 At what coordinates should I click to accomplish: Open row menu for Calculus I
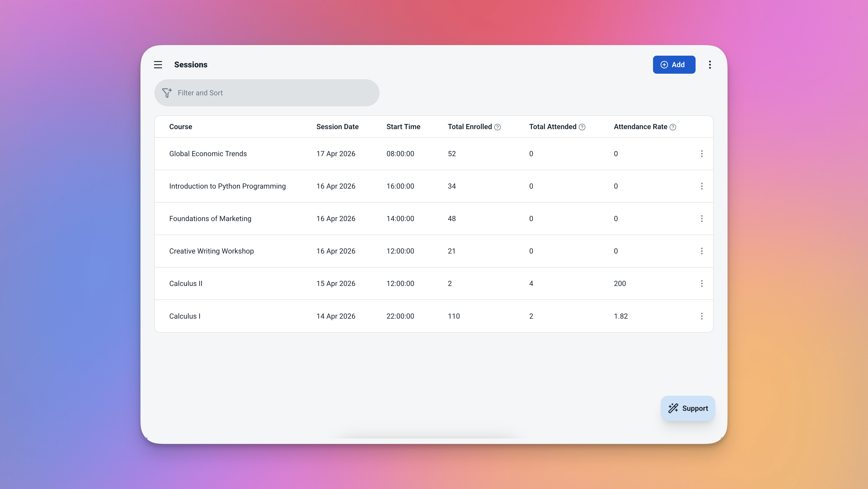tap(702, 316)
